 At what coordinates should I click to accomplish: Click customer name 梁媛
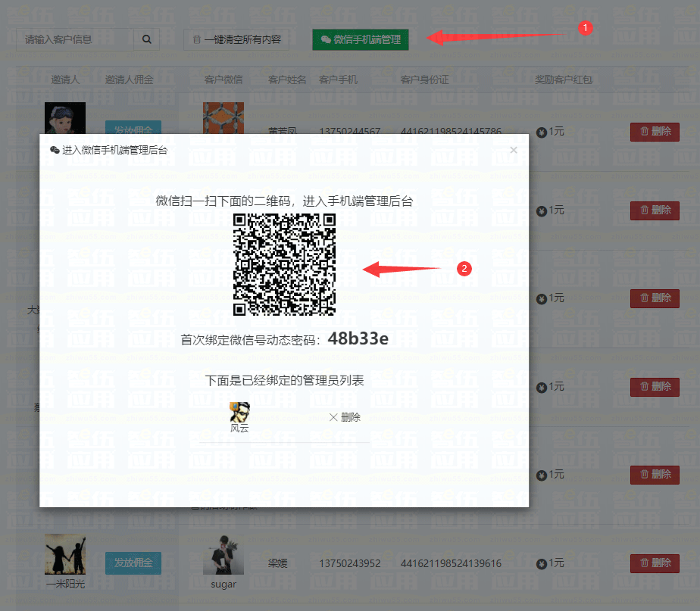(278, 564)
